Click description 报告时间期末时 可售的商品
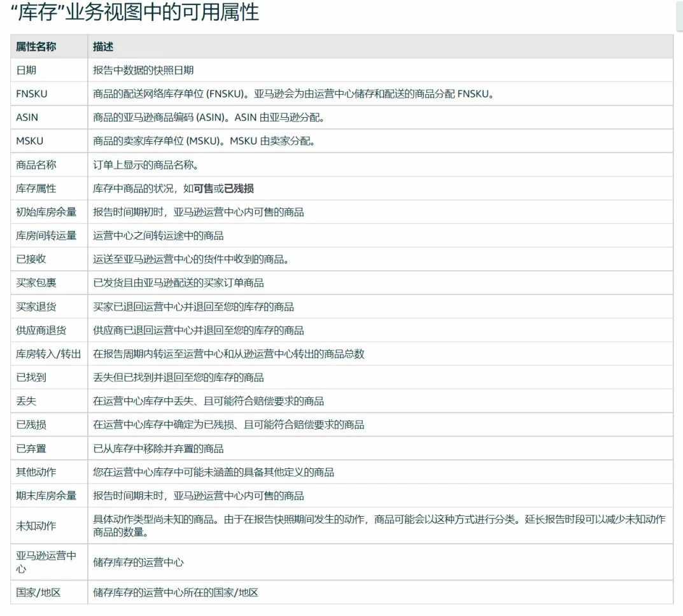 pos(198,496)
